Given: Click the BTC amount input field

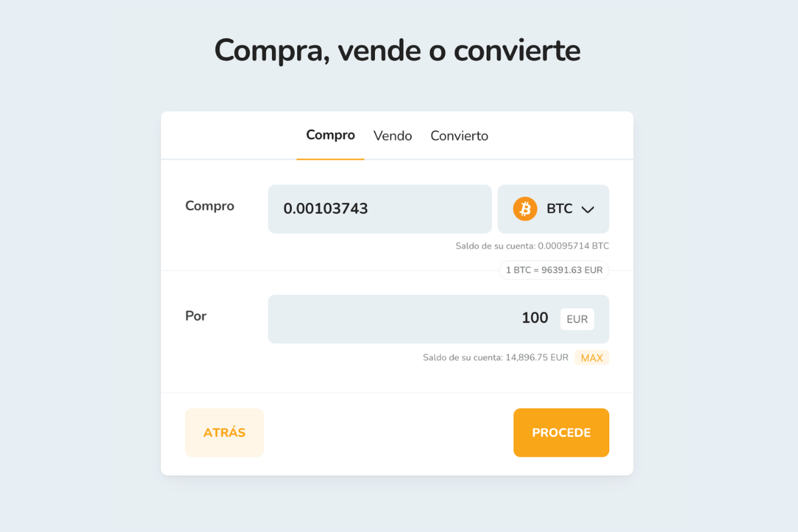Looking at the screenshot, I should point(379,208).
